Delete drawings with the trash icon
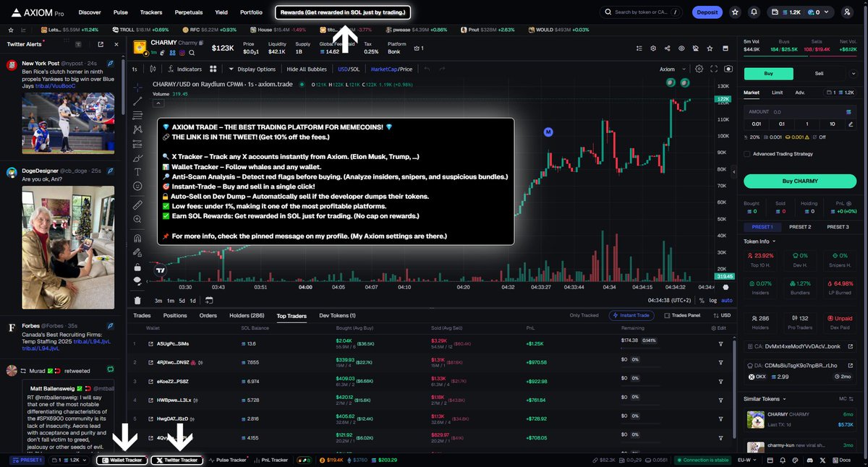Screen dimensions: 868x467 click(x=137, y=300)
